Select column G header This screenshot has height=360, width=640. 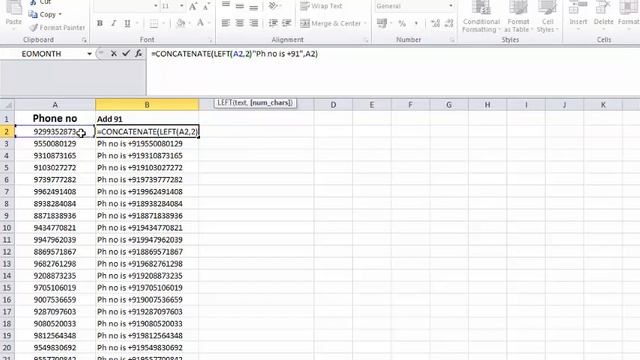pos(449,105)
